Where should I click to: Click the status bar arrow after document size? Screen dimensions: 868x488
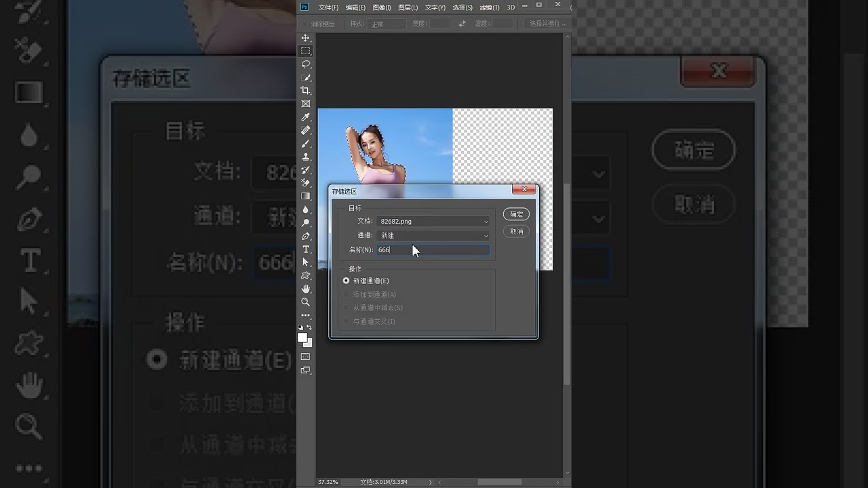[x=430, y=482]
